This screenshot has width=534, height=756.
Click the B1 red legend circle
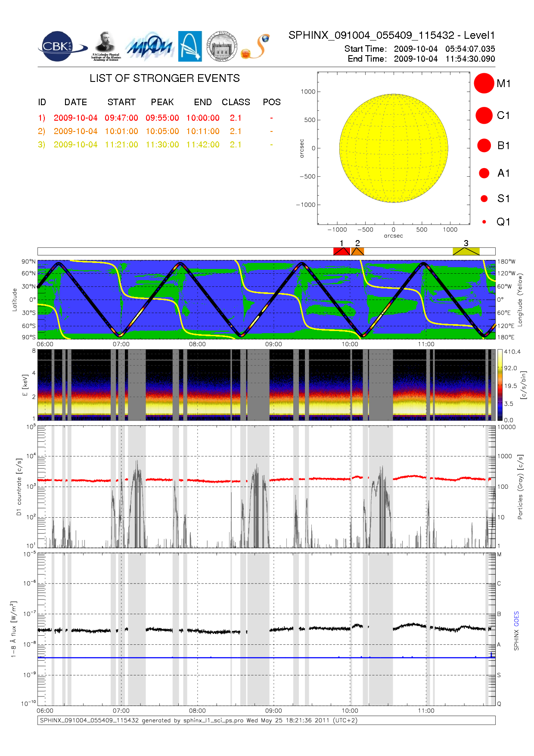(484, 146)
